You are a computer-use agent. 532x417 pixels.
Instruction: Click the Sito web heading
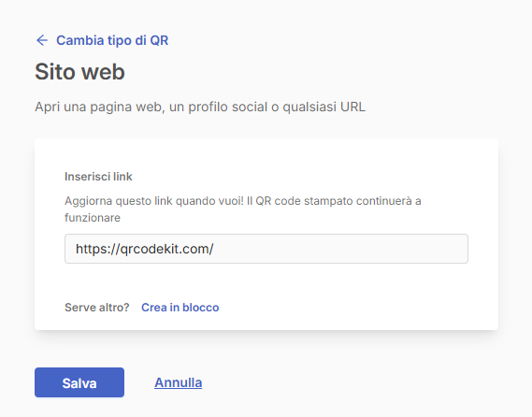pos(79,72)
